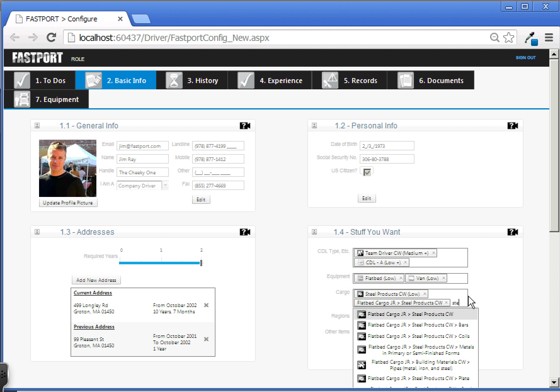Click the browser back arrow
The height and width of the screenshot is (392, 560).
tap(14, 38)
